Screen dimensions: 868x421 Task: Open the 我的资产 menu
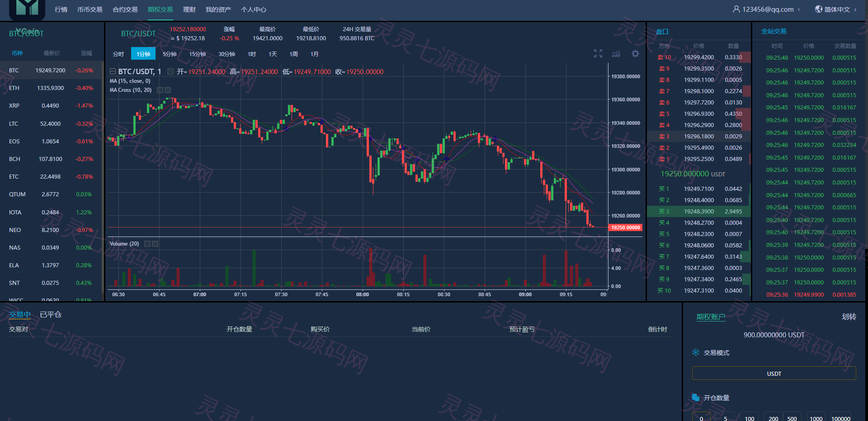(x=218, y=9)
